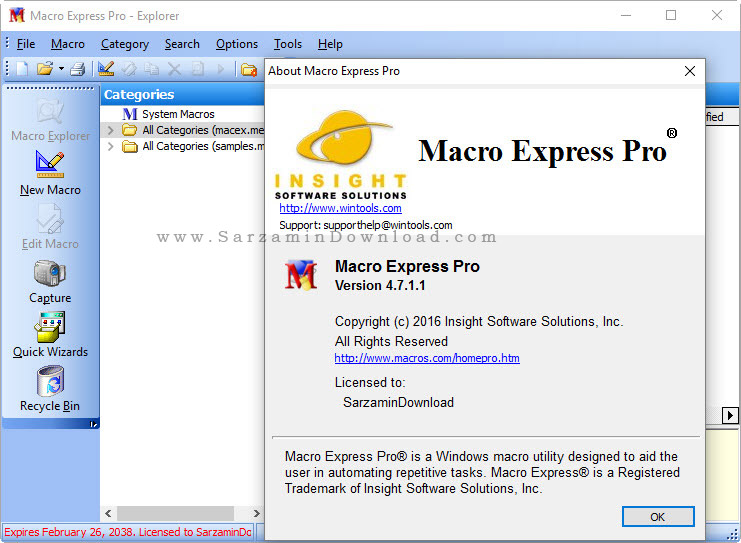This screenshot has width=741, height=543.
Task: Click the sidebar bottom collapse arrow
Action: (x=93, y=424)
